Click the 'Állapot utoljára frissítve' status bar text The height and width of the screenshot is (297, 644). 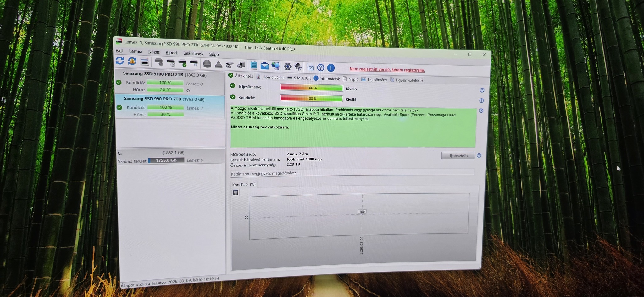click(x=170, y=282)
